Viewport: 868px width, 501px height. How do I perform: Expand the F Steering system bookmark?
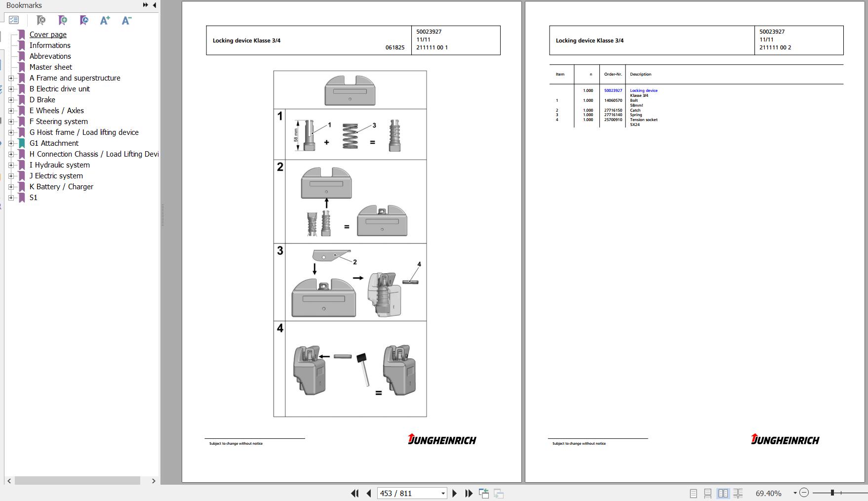pos(11,122)
